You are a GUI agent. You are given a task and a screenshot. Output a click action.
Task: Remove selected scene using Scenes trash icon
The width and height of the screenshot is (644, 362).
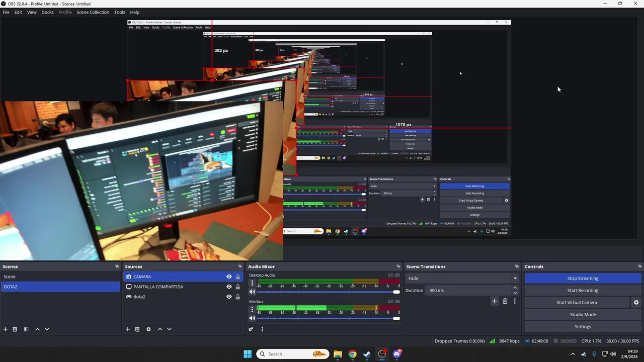pos(15,329)
